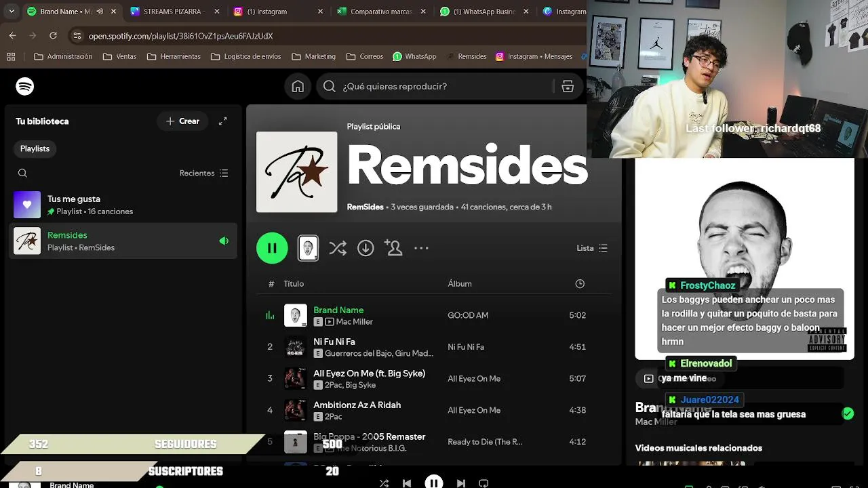Screen dimensions: 868x488
Task: Select the browser address bar URL
Action: (180, 36)
